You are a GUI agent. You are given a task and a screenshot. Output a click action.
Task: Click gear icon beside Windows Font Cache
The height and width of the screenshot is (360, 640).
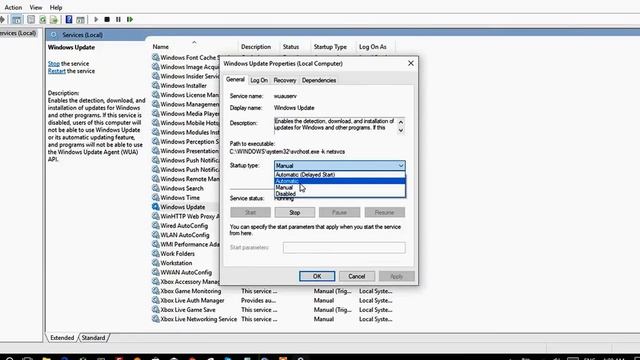pyautogui.click(x=156, y=57)
